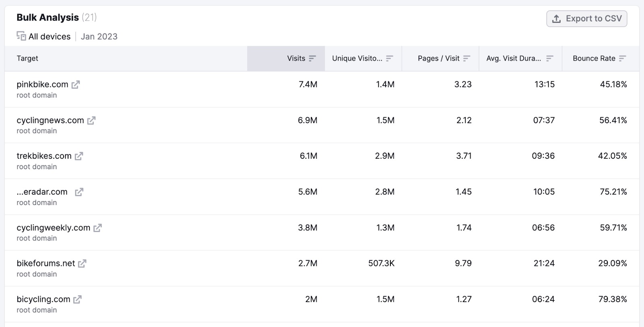The height and width of the screenshot is (327, 644).
Task: Click the (21) count beside Bulk Analysis
Action: [x=89, y=18]
